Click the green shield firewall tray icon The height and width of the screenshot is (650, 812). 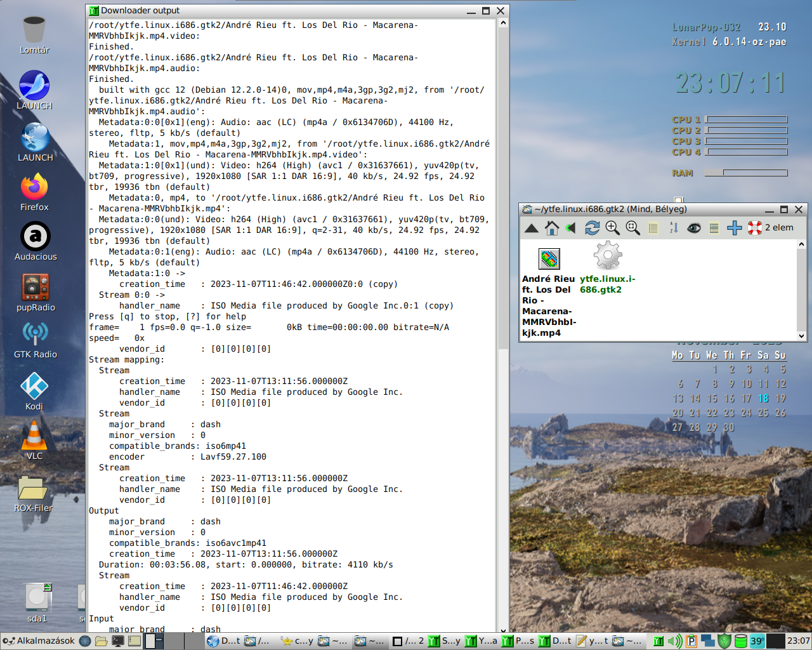coord(724,641)
